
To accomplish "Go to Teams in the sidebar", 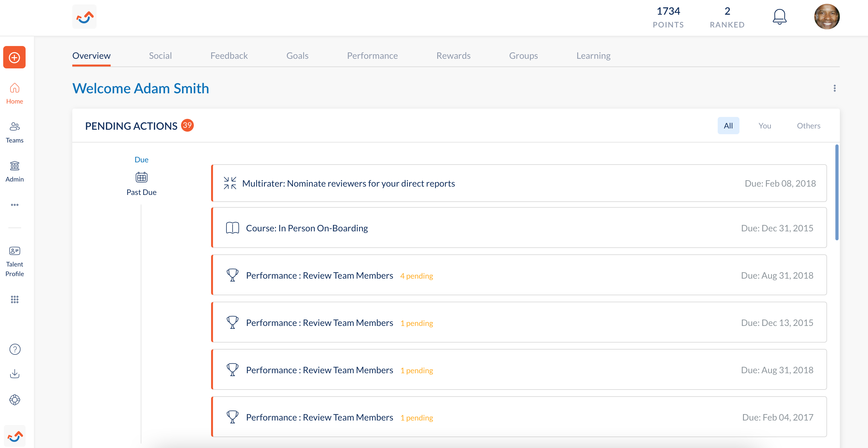I will click(14, 132).
